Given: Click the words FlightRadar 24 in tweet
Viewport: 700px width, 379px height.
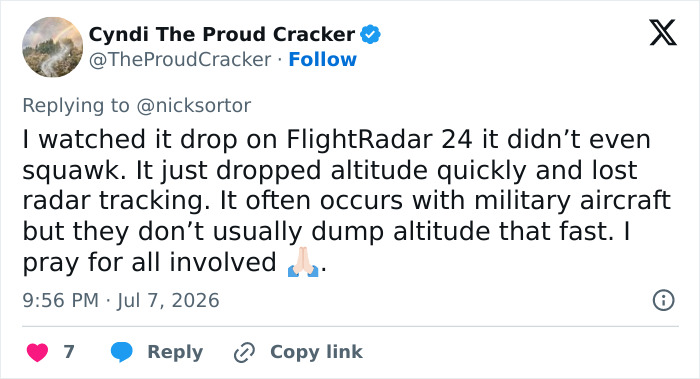Looking at the screenshot, I should (379, 139).
